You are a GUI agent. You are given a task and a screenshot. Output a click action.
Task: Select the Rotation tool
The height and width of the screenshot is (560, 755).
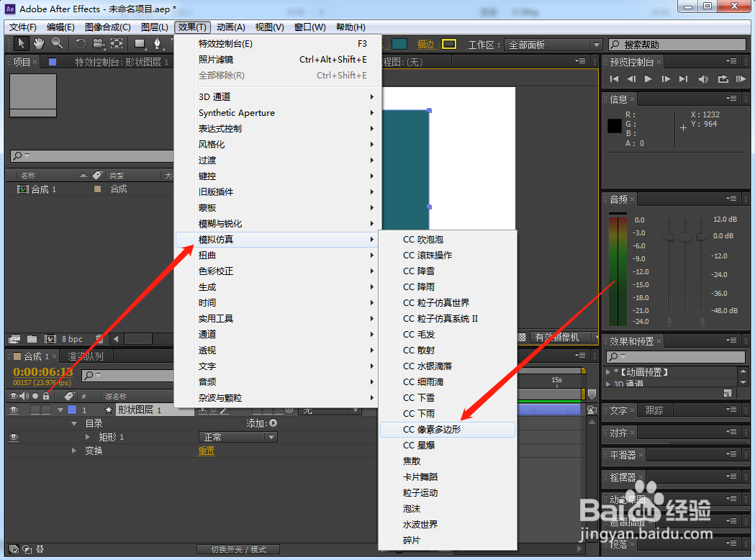81,44
